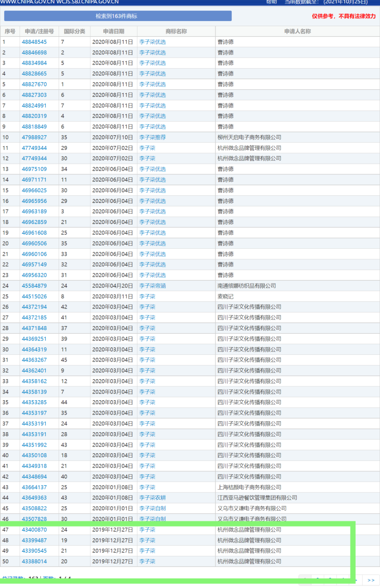Open registration number 48818849
The image size is (380, 588).
tap(34, 127)
